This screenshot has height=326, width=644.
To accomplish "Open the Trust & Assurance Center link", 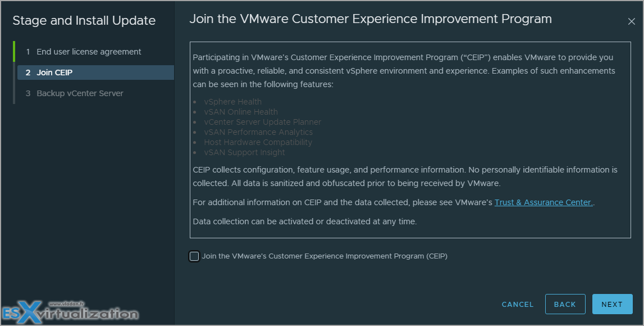I will coord(543,202).
